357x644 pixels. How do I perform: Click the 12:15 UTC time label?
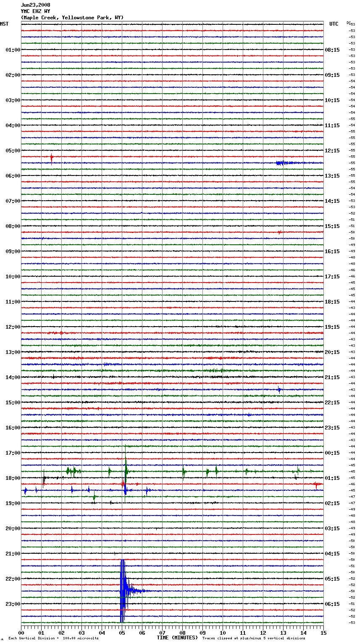(332, 151)
